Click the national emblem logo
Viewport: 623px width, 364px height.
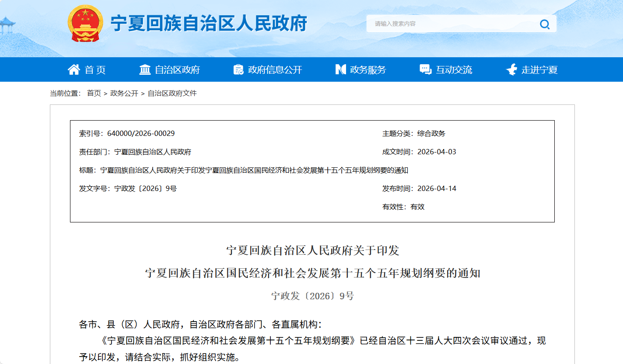click(85, 23)
